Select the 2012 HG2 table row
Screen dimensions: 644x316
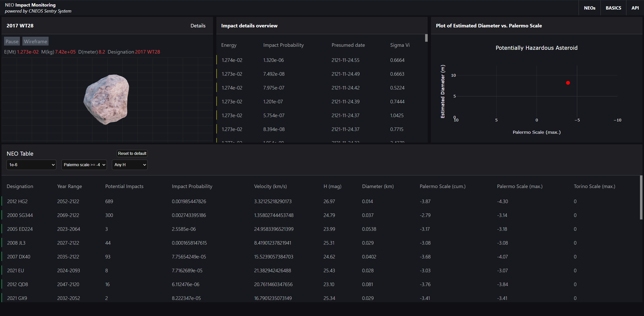pos(17,201)
